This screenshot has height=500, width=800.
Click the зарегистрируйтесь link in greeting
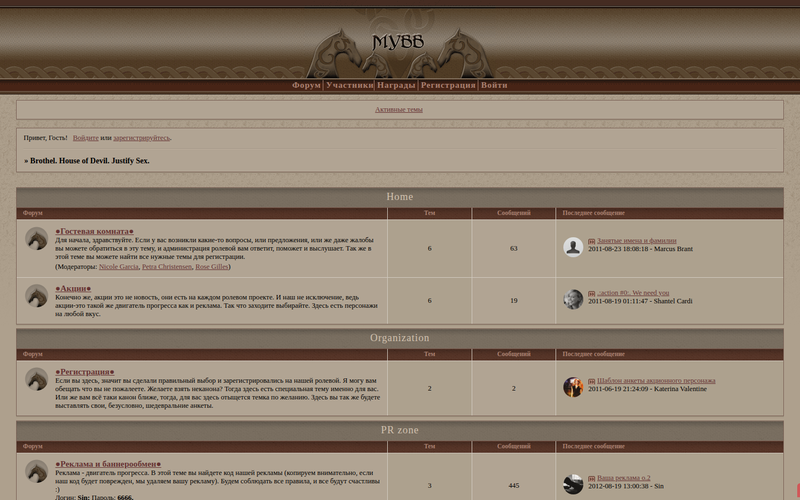[x=141, y=137]
